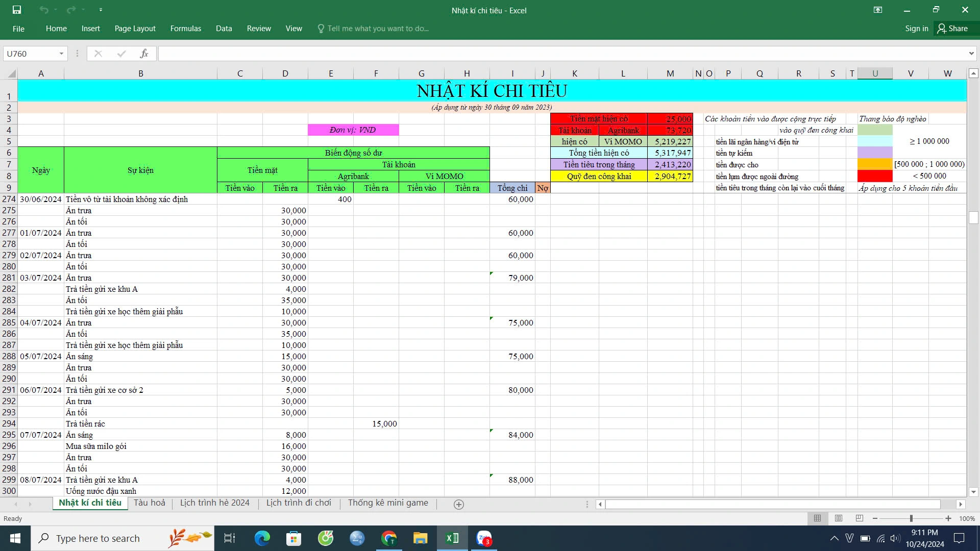Screen dimensions: 980x551
Task: Click the Undo arrow icon
Action: (x=44, y=10)
